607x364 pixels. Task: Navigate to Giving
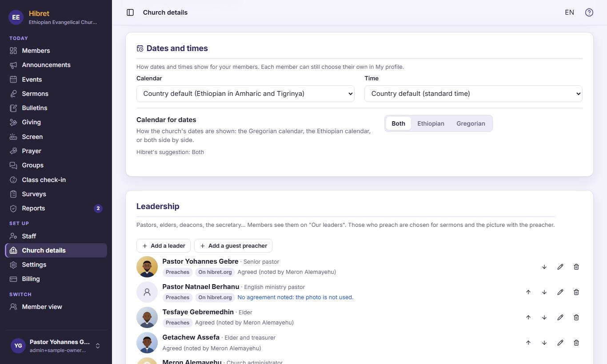point(56,122)
